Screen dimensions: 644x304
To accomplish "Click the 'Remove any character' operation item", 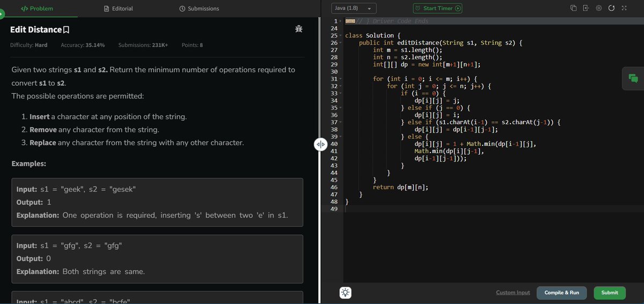I will (94, 130).
